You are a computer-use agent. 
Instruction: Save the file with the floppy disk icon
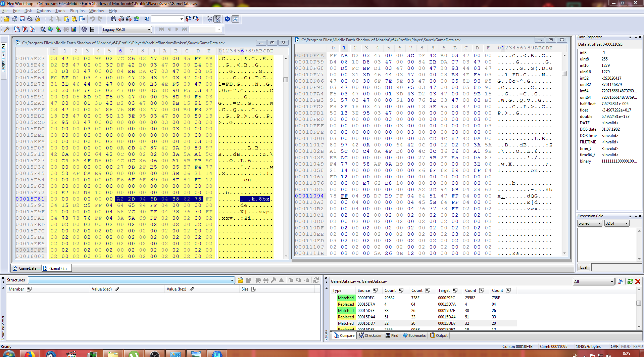(x=22, y=19)
